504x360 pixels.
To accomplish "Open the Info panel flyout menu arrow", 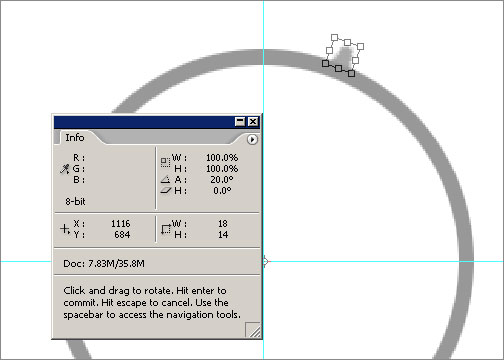I will pos(252,139).
